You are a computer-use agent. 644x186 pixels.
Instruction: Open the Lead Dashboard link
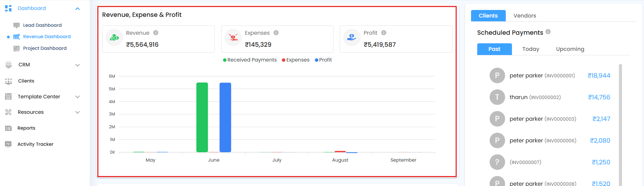tap(42, 25)
